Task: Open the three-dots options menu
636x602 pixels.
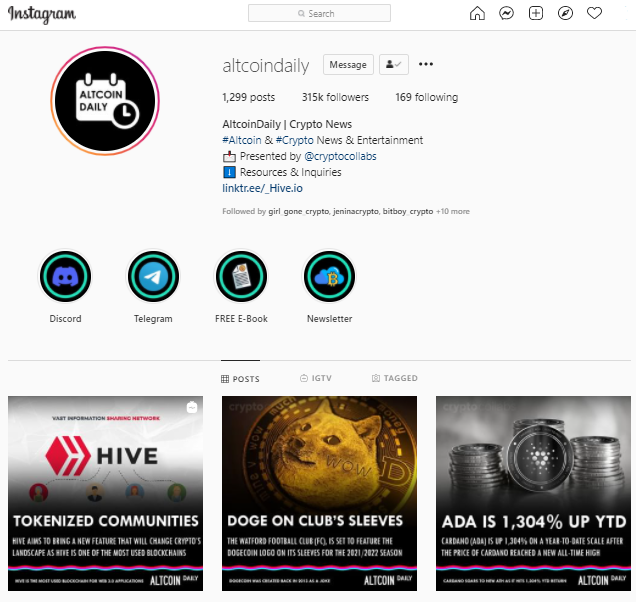Action: [x=425, y=64]
